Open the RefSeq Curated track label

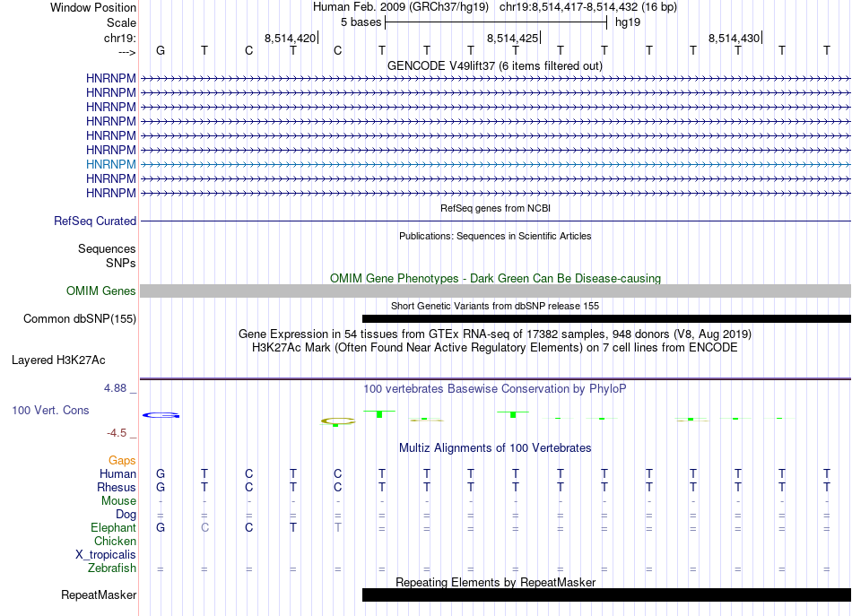tap(94, 221)
